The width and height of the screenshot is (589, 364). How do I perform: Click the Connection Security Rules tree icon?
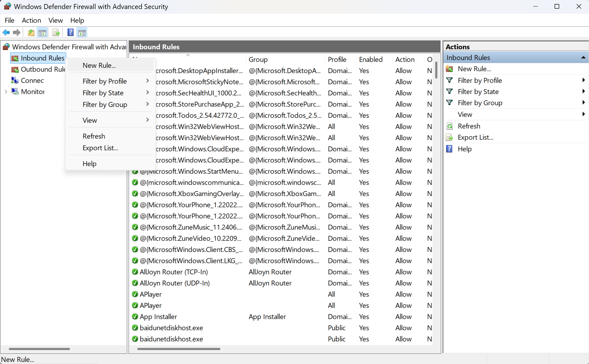[15, 80]
